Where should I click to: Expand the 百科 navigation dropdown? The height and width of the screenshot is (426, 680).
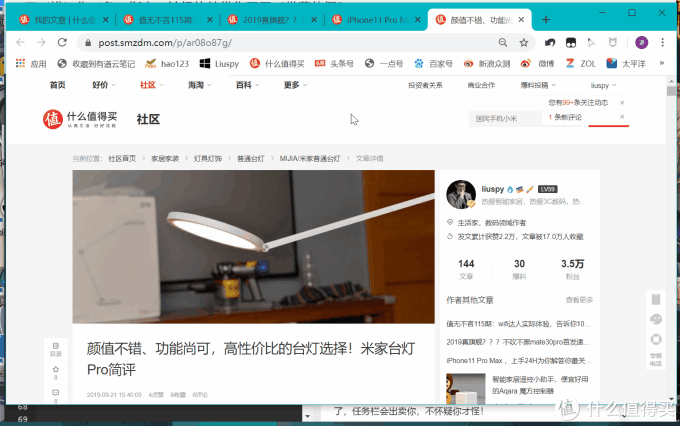247,85
